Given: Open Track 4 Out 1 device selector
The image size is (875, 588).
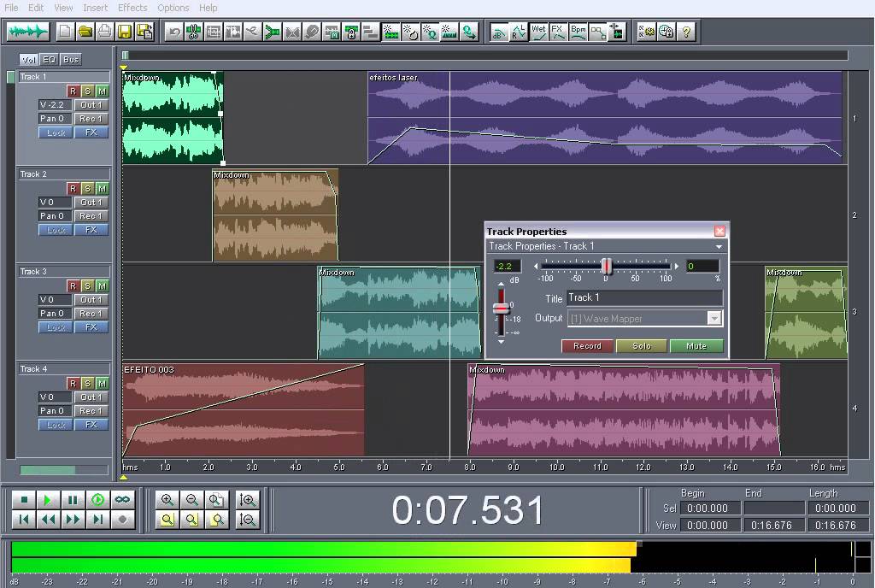Looking at the screenshot, I should (91, 397).
